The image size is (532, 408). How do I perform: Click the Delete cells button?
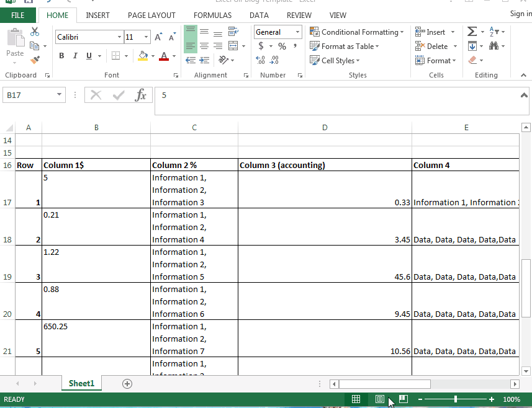point(431,46)
